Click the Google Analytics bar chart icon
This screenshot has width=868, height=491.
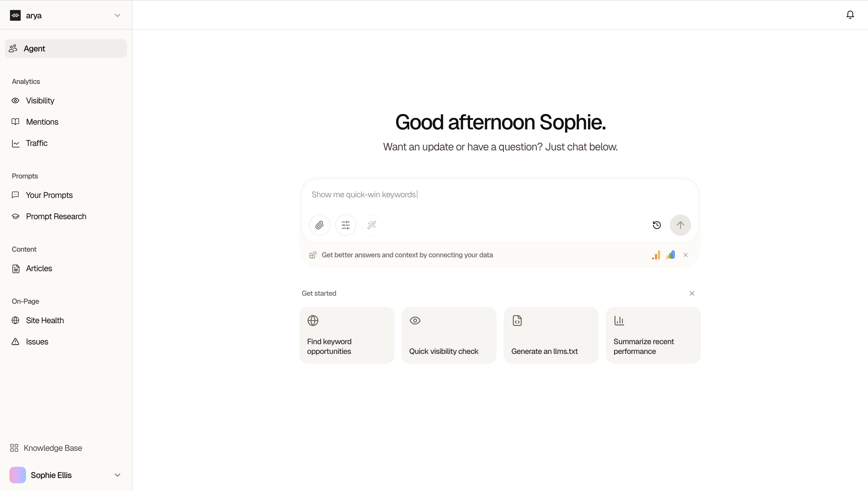pos(656,255)
